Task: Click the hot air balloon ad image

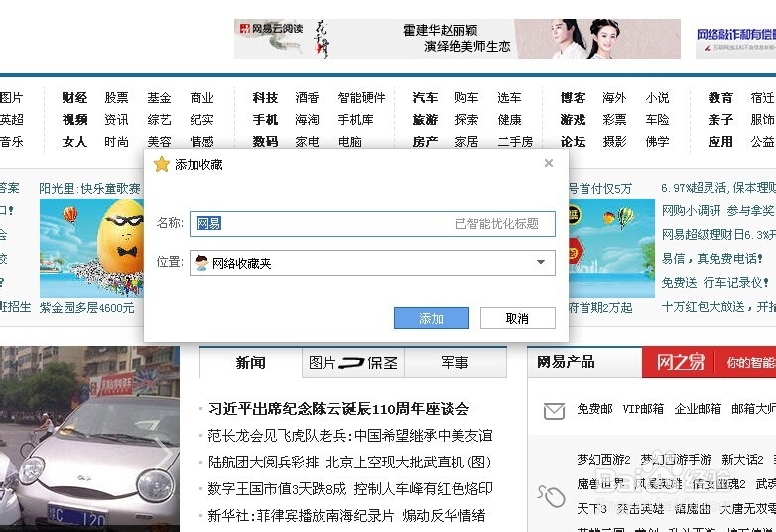Action: tap(612, 248)
